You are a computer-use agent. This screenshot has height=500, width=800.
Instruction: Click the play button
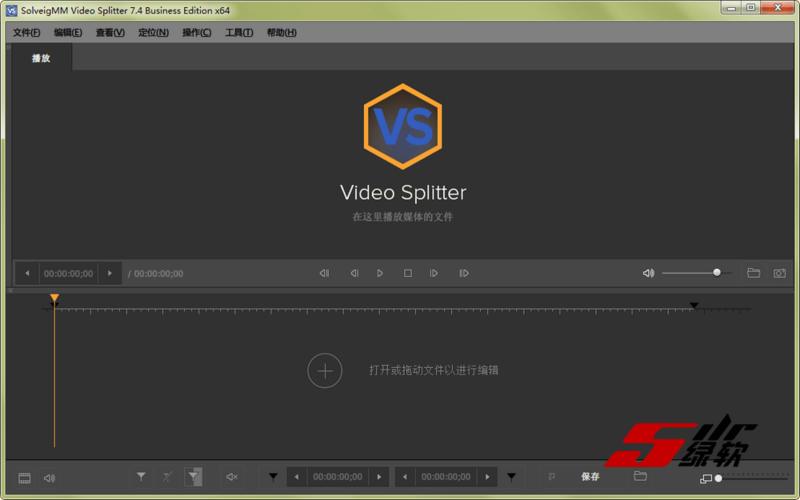click(380, 273)
